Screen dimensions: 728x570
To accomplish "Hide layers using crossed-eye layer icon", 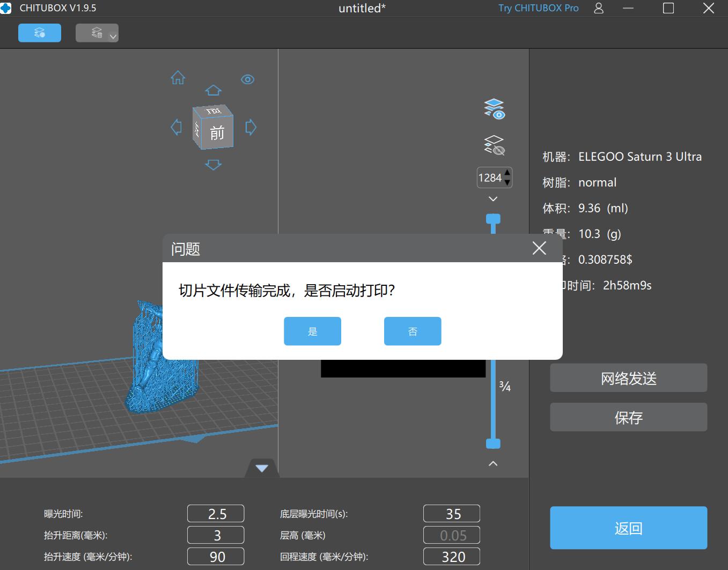I will (492, 144).
